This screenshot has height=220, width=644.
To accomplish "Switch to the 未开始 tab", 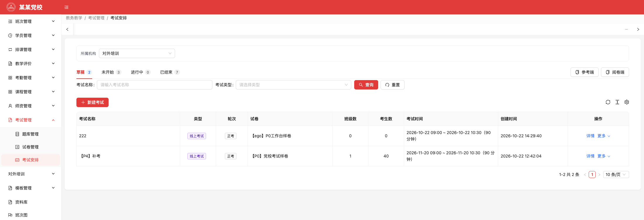I will tap(111, 72).
